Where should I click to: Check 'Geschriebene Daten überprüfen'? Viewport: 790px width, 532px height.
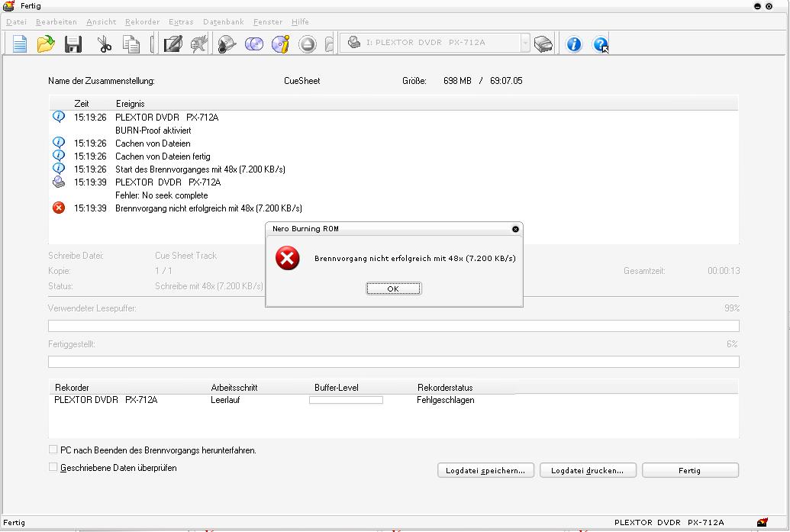[x=53, y=467]
